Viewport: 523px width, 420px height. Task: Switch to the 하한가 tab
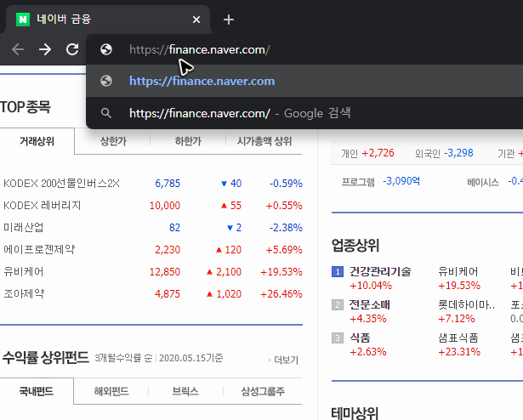pyautogui.click(x=188, y=141)
